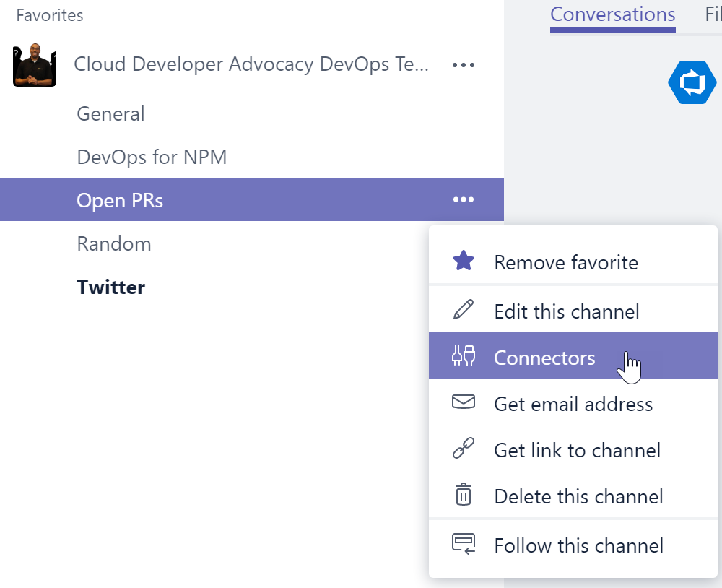This screenshot has width=722, height=588.
Task: Open Connectors from the context menu
Action: [x=573, y=355]
